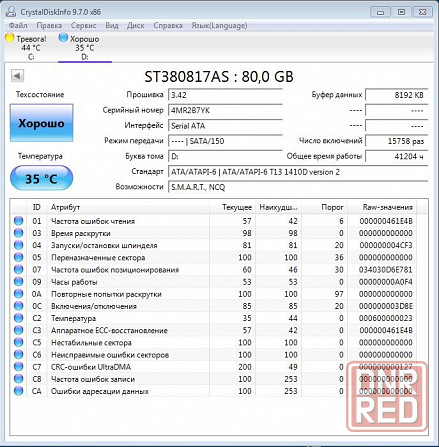Viewport: 439px width, 447px height.
Task: Click the blue status icon for attribute C2
Action: tap(19, 318)
